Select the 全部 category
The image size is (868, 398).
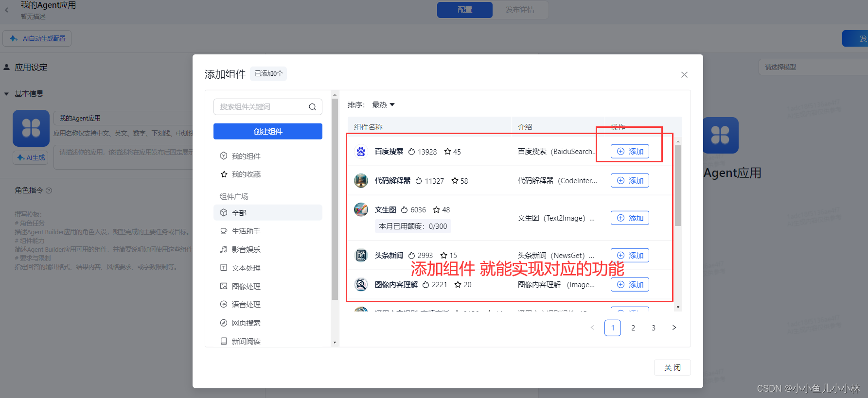tap(268, 213)
